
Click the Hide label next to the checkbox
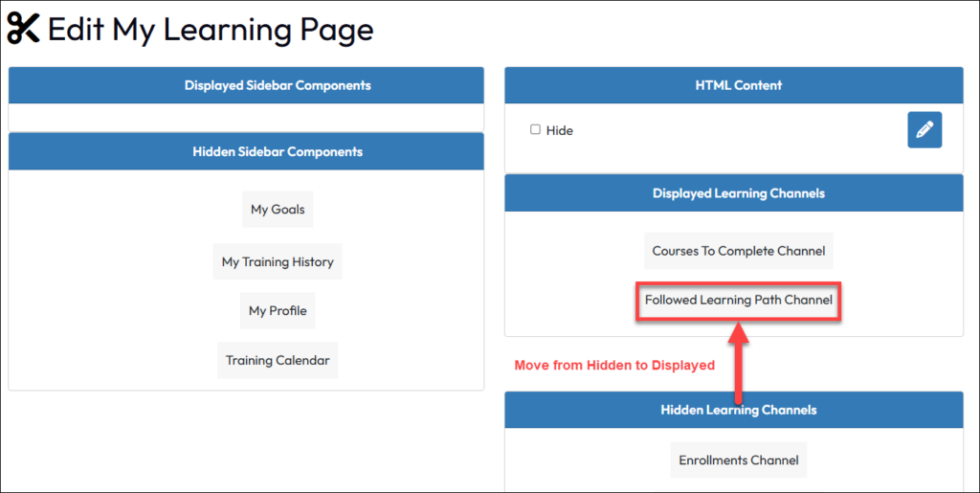pos(560,130)
